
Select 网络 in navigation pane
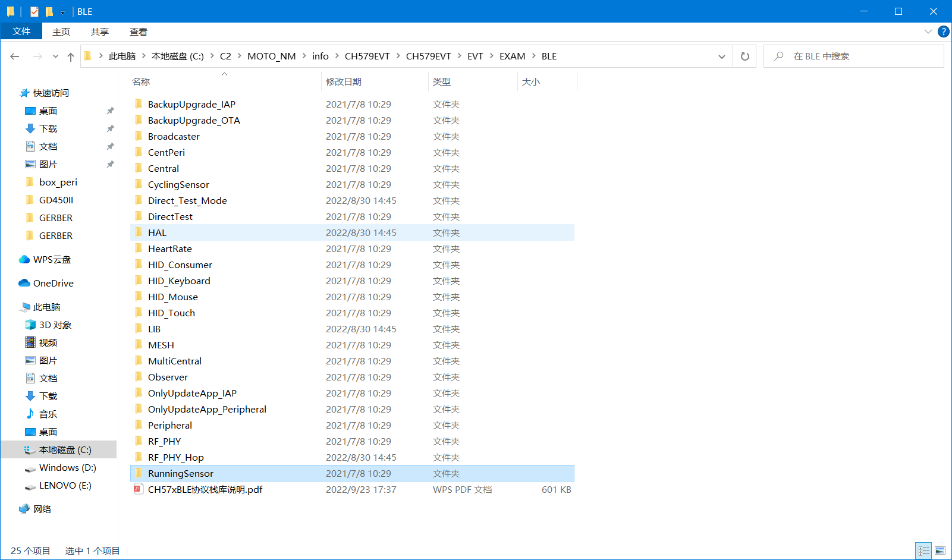pyautogui.click(x=42, y=509)
